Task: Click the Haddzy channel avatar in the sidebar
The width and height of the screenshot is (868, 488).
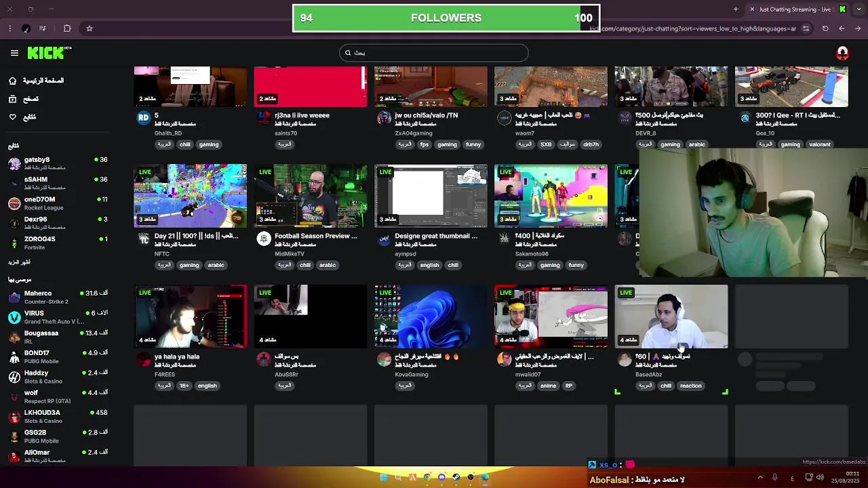Action: pyautogui.click(x=14, y=377)
